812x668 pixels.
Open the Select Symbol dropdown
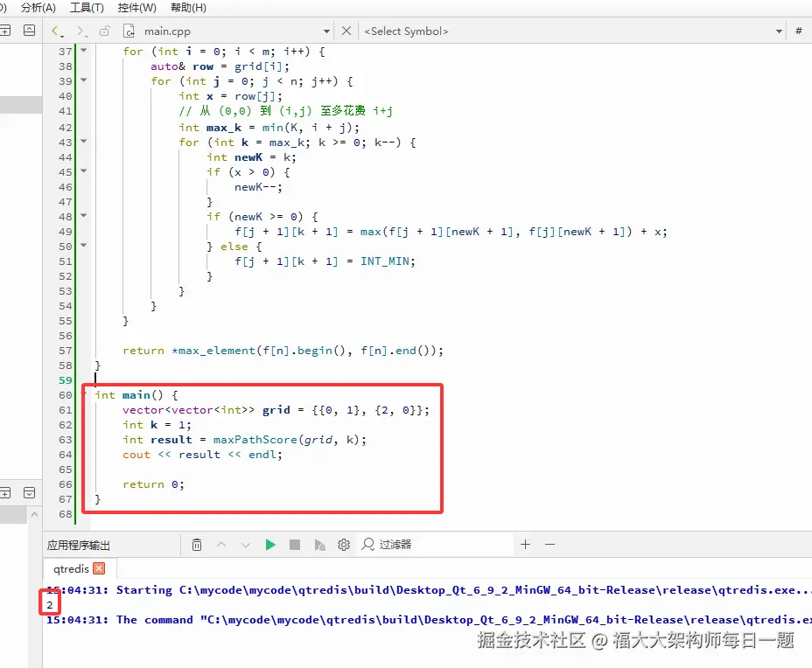click(x=779, y=31)
